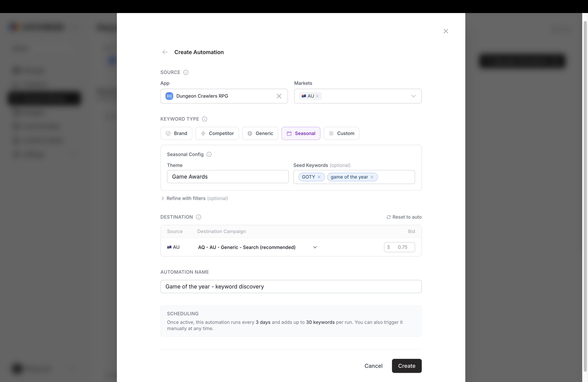Open the Destination info tooltip
This screenshot has height=382, width=588.
pyautogui.click(x=198, y=217)
